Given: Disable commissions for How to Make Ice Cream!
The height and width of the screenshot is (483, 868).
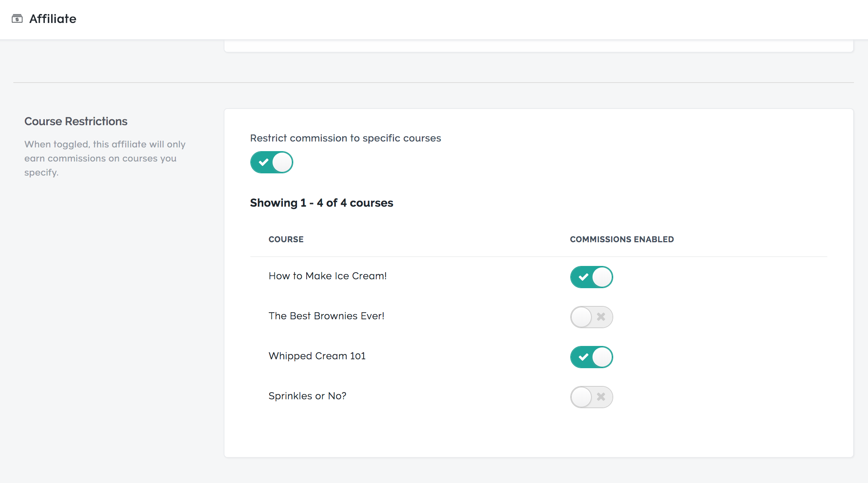Looking at the screenshot, I should tap(591, 277).
